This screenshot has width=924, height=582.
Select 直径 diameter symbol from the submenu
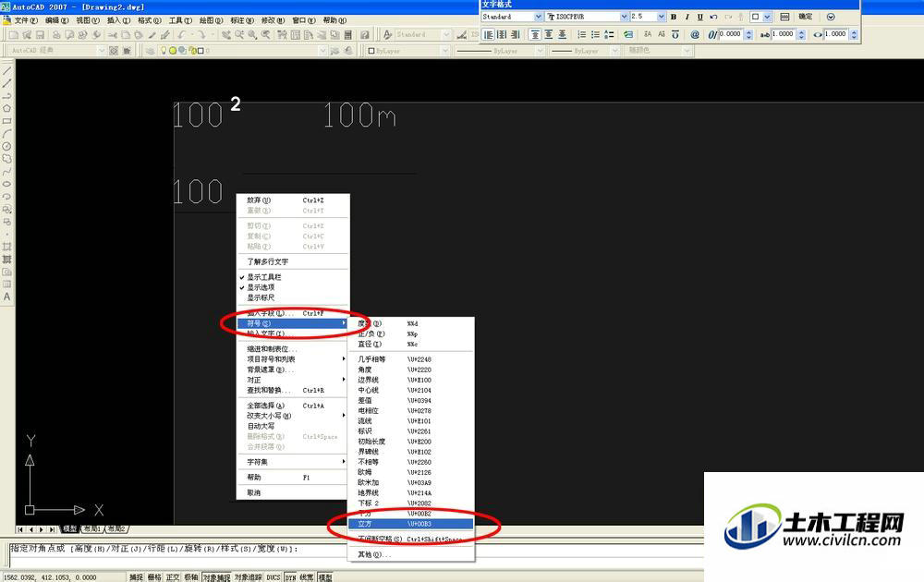tap(411, 344)
